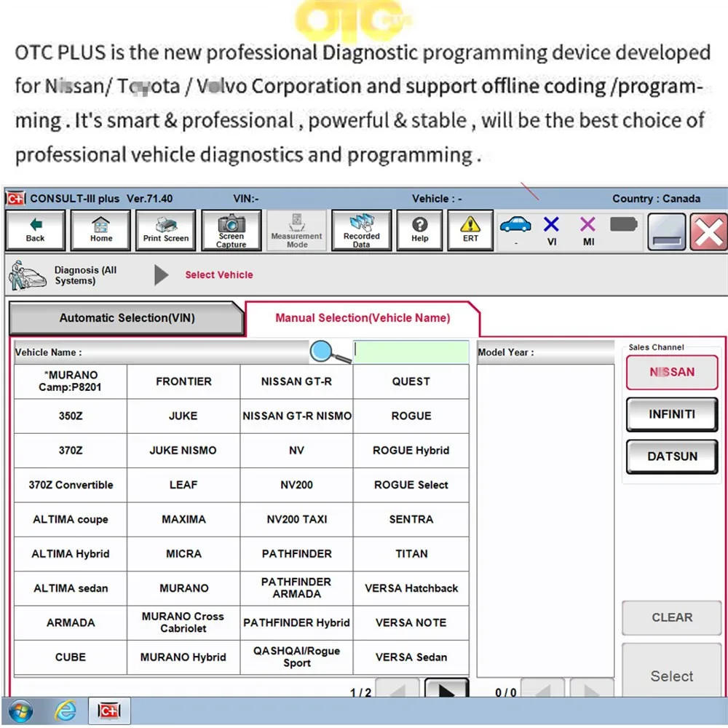Click the magnifier search icon
Screen dimensions: 728x728
(330, 352)
